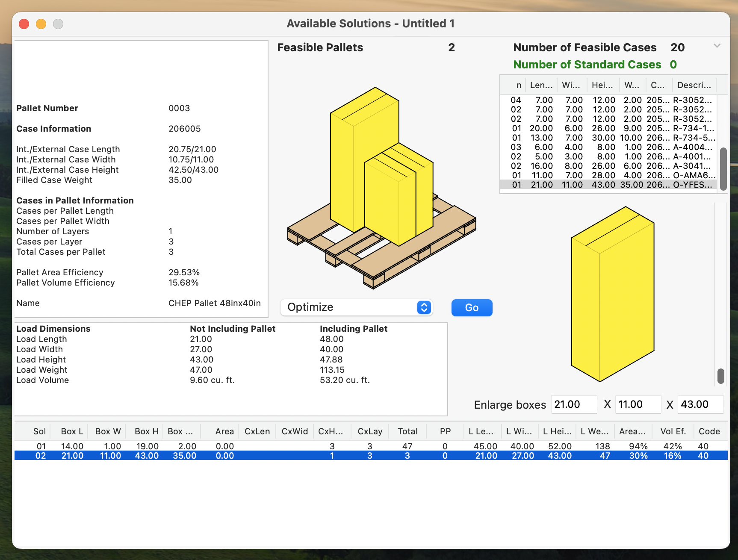Click the Pallet Volume Efficiency value 15.68%
Image resolution: width=738 pixels, height=560 pixels.
tap(183, 283)
